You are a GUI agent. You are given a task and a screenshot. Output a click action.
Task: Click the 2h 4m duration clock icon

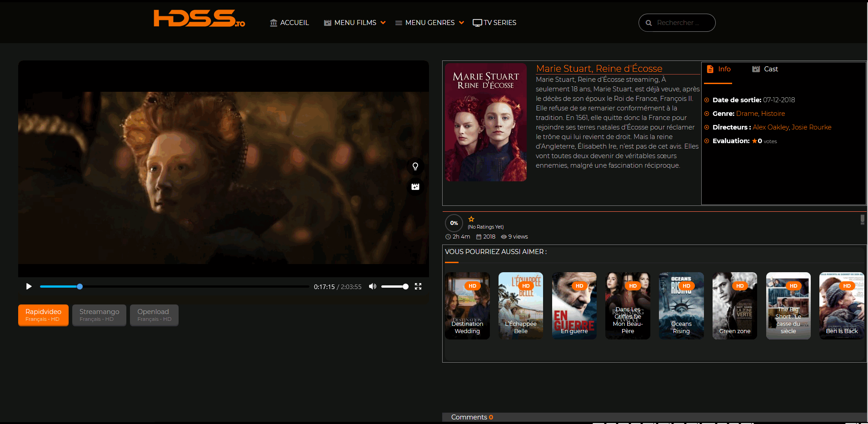[x=448, y=237]
